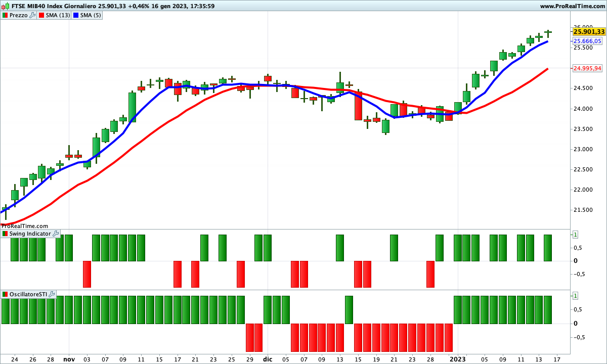The image size is (607, 364).
Task: Click the 2023 year marker on time axis
Action: coord(457,359)
